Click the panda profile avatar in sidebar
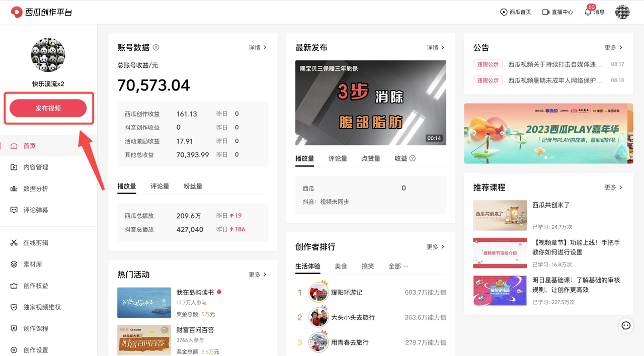This screenshot has height=356, width=644. point(48,55)
